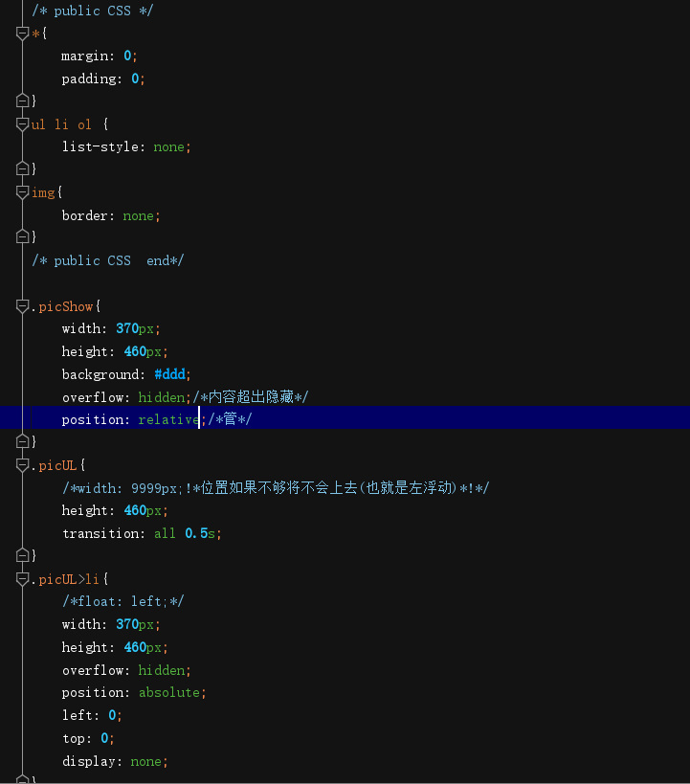Image resolution: width=690 pixels, height=784 pixels.
Task: Click the '/*float: left;*/' comment
Action: [123, 601]
